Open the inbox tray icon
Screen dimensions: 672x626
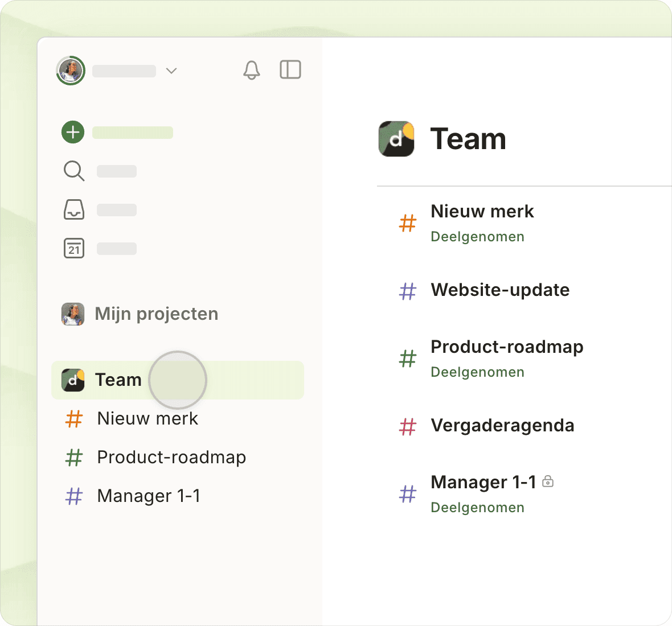pyautogui.click(x=74, y=209)
